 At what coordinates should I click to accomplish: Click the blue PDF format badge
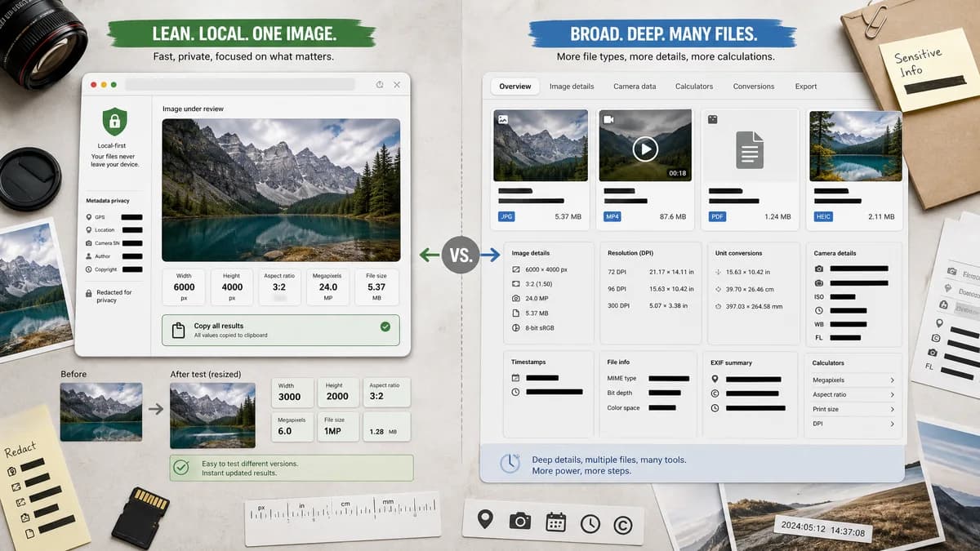point(718,217)
